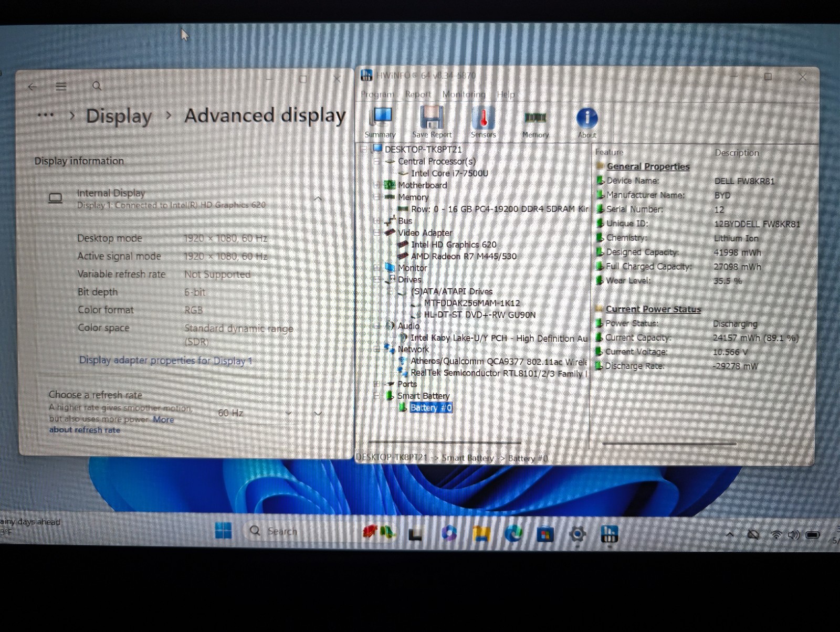Screen dimensions: 840x632
Task: Show hidden system tray icons
Action: point(730,535)
